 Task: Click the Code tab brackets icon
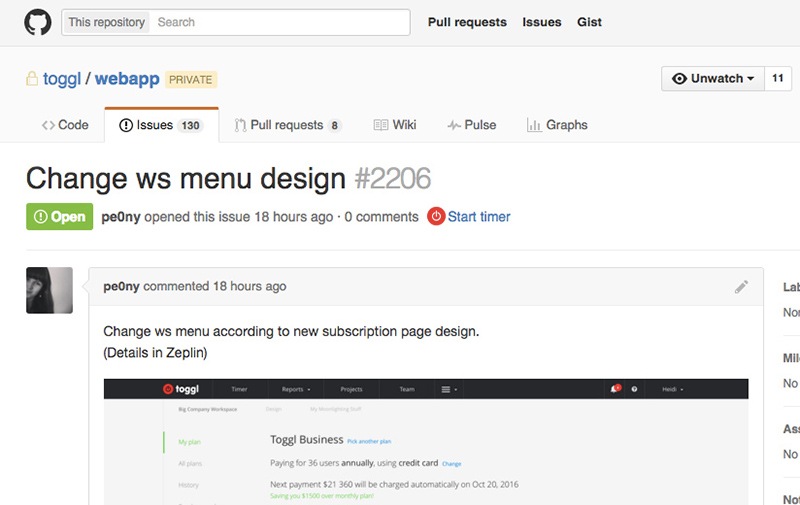pyautogui.click(x=48, y=125)
